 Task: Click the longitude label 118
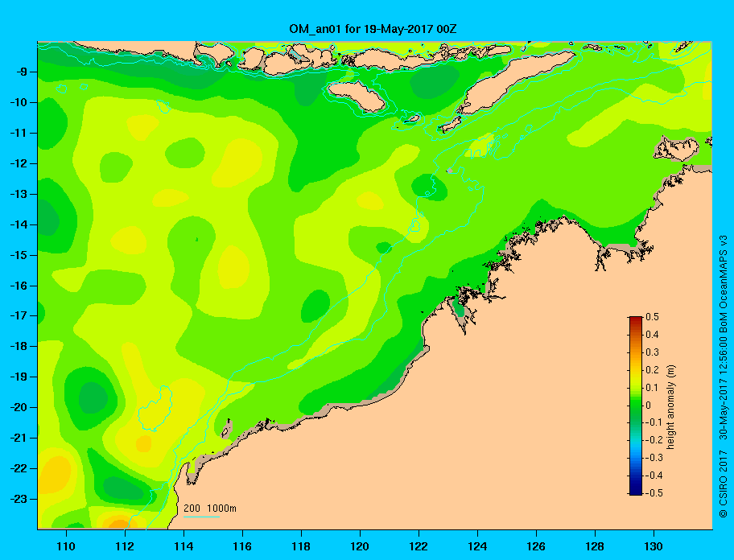pyautogui.click(x=301, y=546)
